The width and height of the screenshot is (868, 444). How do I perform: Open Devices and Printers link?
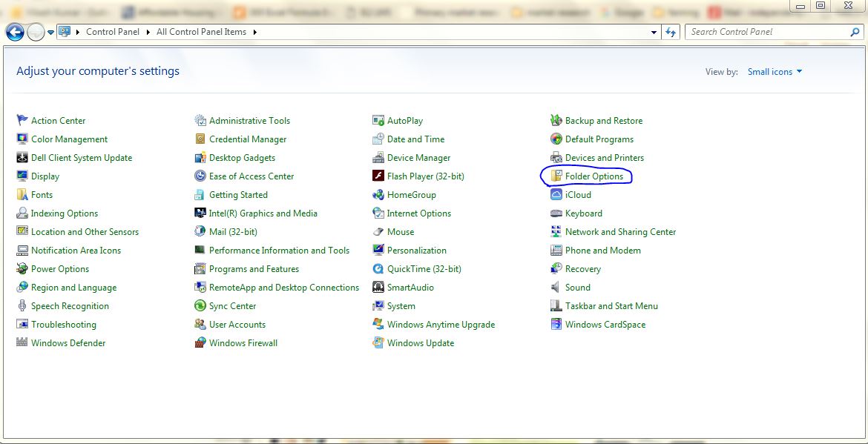605,158
